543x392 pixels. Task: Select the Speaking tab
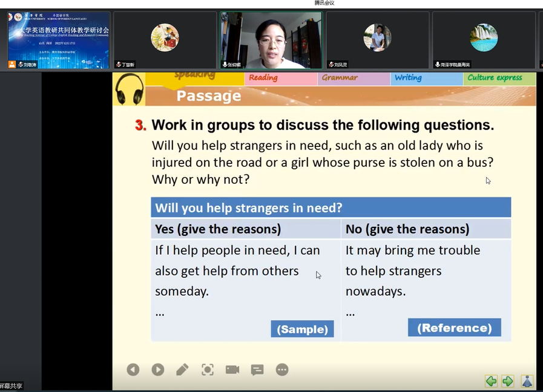(x=195, y=76)
